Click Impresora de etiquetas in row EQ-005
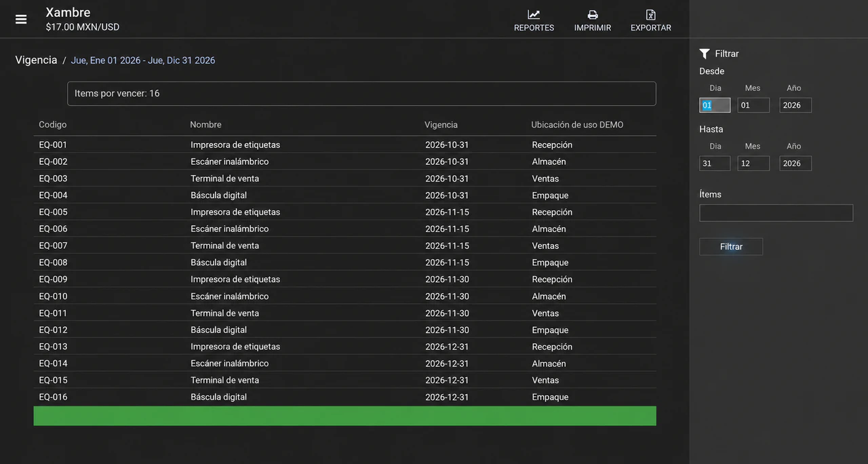The width and height of the screenshot is (868, 464). pos(235,212)
